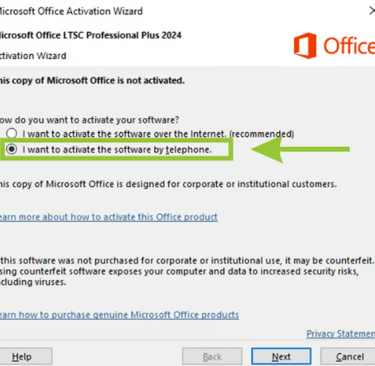Close the Activation Wizard window
Image resolution: width=375 pixels, height=366 pixels.
(x=372, y=11)
